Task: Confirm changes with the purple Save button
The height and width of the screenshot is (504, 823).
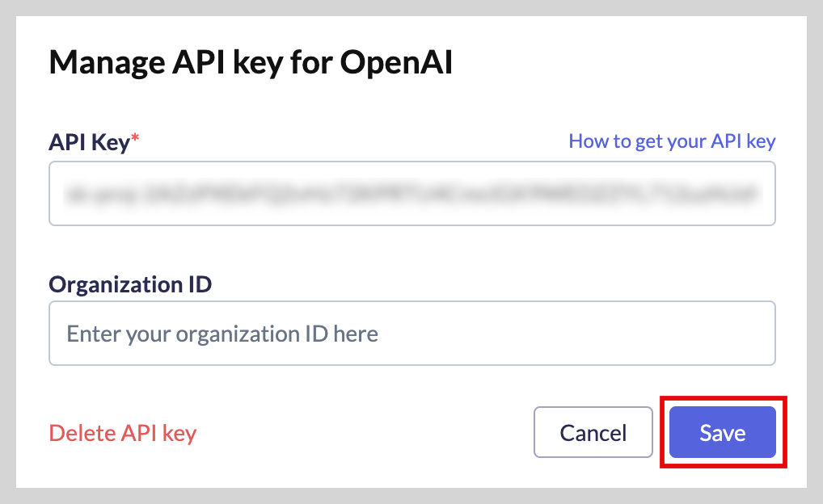Action: click(722, 432)
